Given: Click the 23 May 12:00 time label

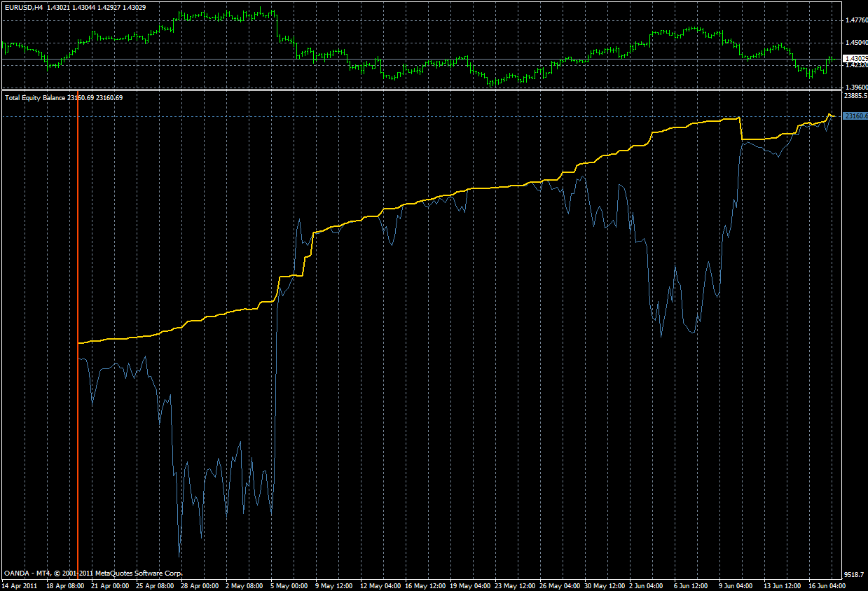Looking at the screenshot, I should click(x=515, y=585).
